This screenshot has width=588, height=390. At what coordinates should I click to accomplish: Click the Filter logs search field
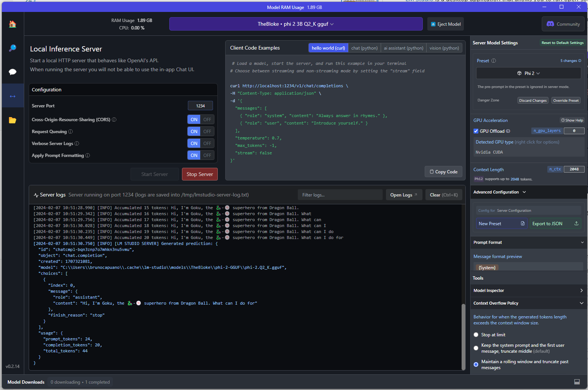pyautogui.click(x=340, y=195)
